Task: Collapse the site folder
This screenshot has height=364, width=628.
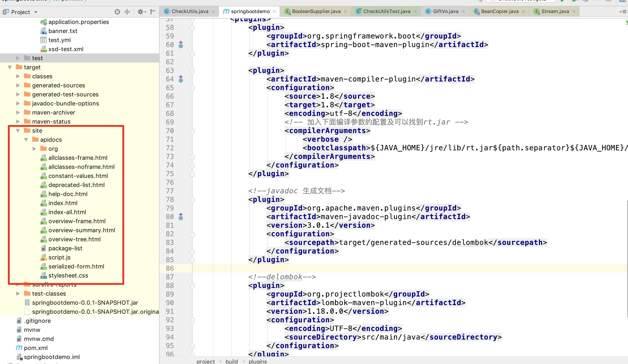Action: [x=18, y=131]
